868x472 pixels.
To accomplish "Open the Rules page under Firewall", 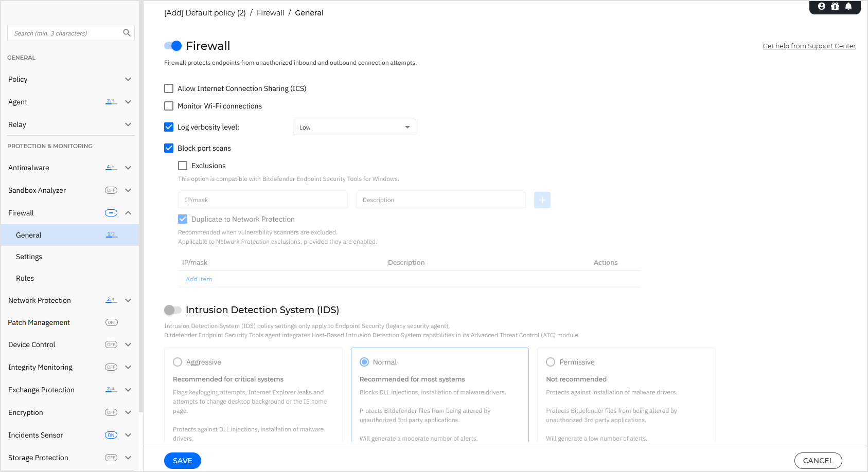I will pos(25,278).
